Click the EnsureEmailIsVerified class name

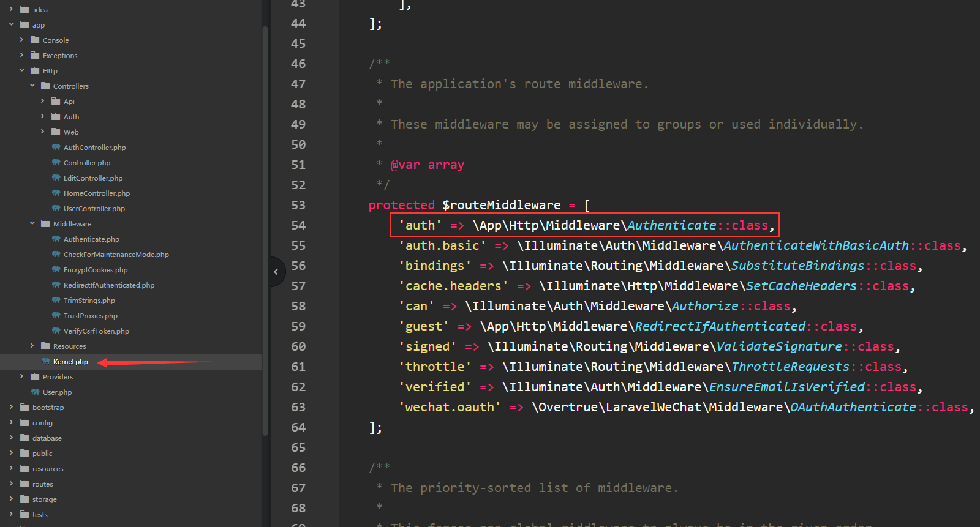(787, 387)
